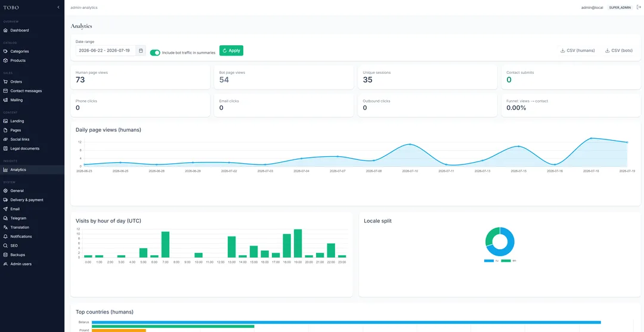Click the logout icon at top right
This screenshot has height=332, width=644.
pos(639,7)
